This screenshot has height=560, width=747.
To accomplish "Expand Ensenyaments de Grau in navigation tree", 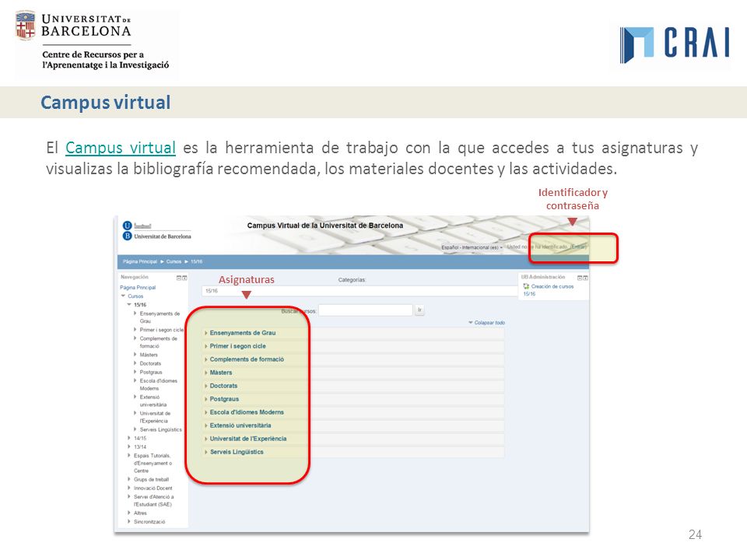I will pos(135,313).
